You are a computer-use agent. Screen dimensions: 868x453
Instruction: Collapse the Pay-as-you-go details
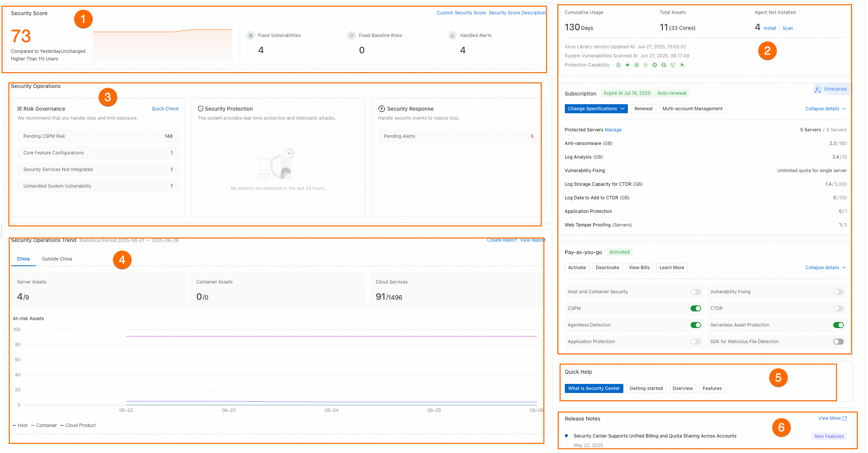click(825, 268)
